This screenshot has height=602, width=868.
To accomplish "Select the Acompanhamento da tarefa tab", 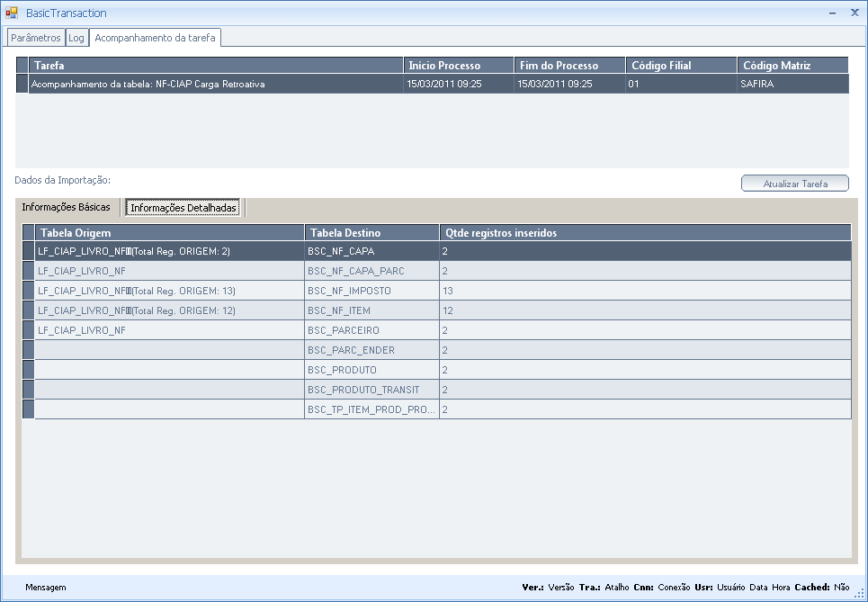I will (x=155, y=38).
